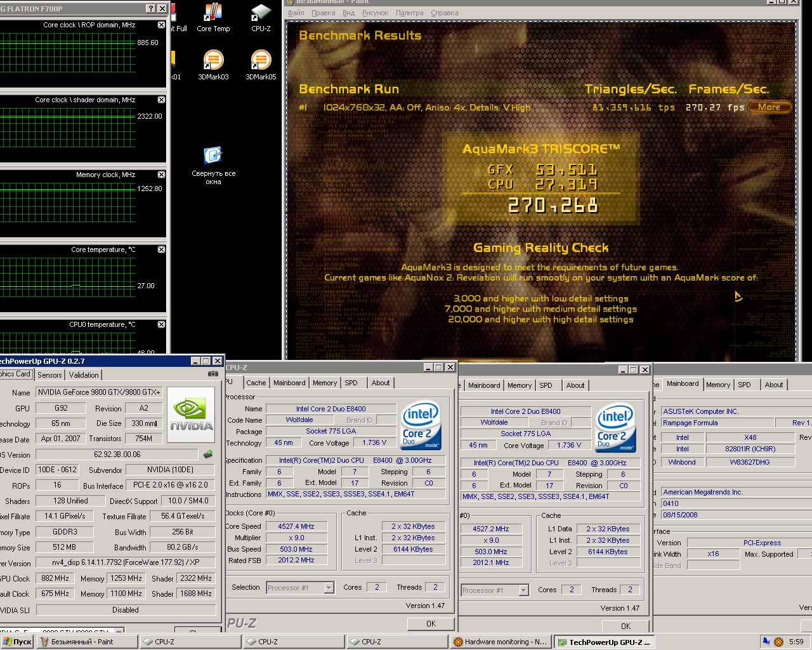Viewport: 812px width, 650px height.
Task: Hide the Core temperature graph
Action: click(x=161, y=249)
